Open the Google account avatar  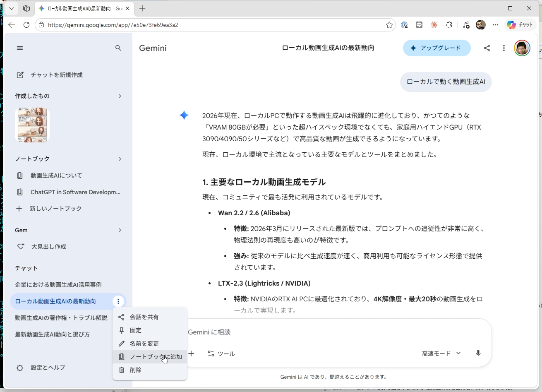click(x=522, y=48)
